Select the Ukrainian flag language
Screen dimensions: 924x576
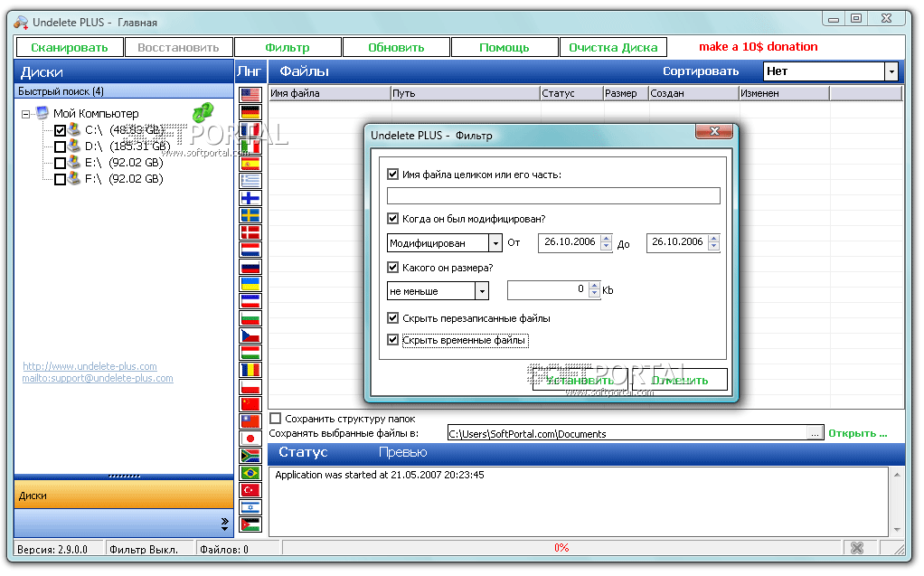tap(250, 284)
